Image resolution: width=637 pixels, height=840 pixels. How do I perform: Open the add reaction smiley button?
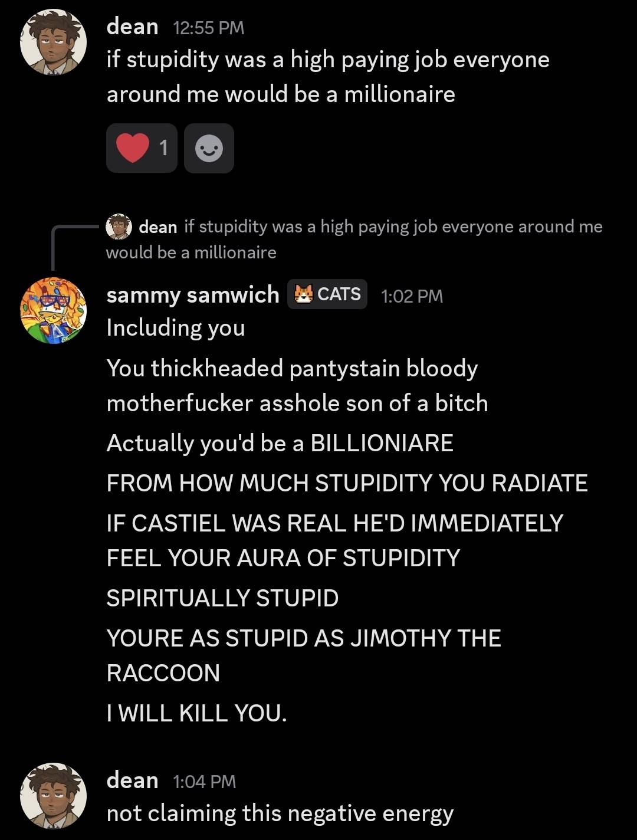(x=209, y=148)
